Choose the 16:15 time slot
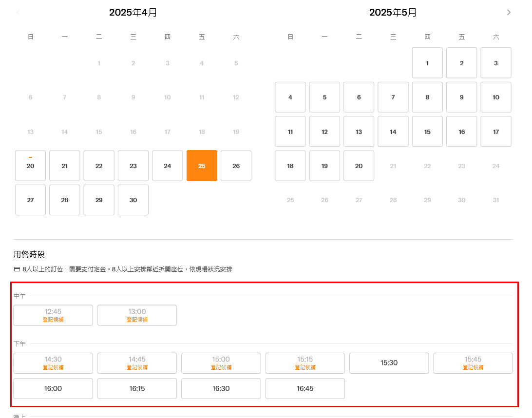 pyautogui.click(x=137, y=388)
